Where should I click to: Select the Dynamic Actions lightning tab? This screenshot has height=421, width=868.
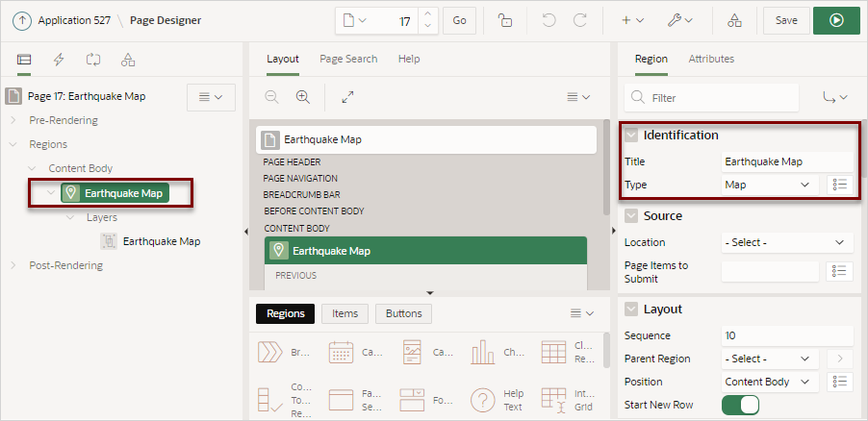click(58, 60)
